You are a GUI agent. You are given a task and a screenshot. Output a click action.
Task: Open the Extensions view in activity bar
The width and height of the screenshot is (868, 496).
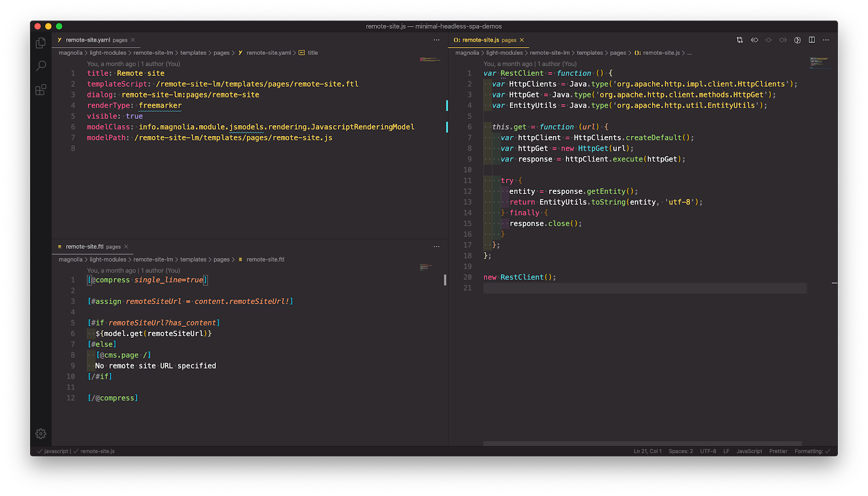click(x=41, y=90)
